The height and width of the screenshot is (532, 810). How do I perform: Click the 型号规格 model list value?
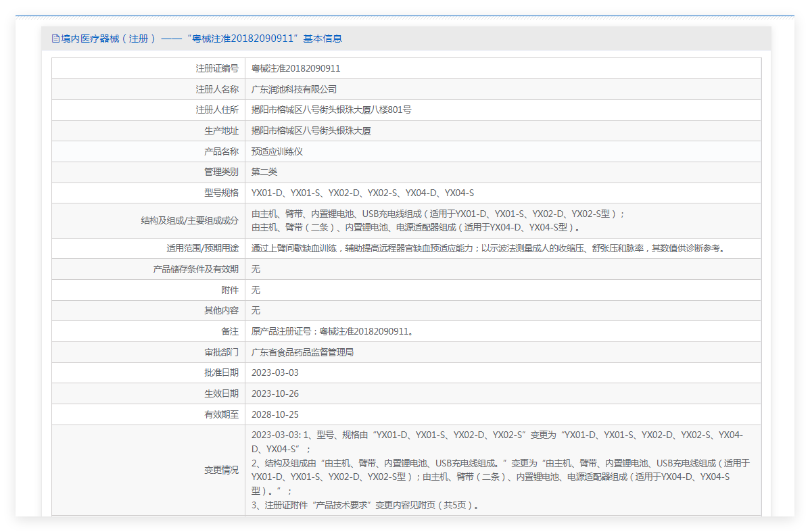click(362, 193)
